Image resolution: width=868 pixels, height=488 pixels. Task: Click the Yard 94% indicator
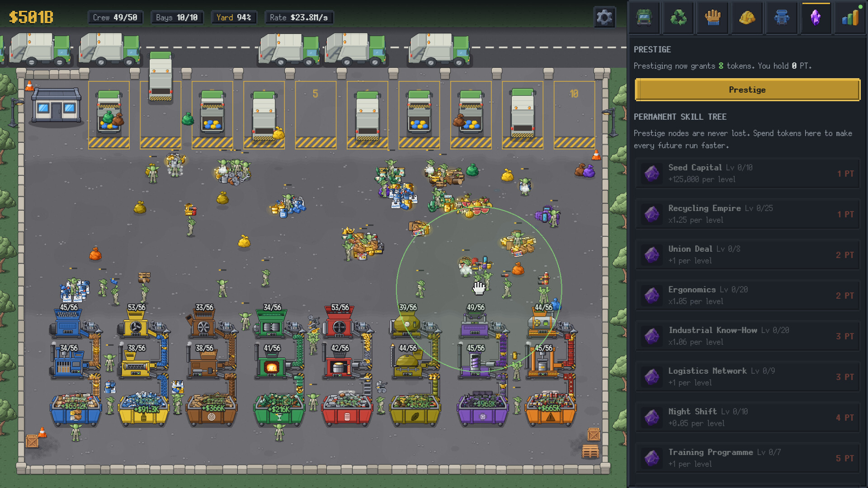pos(234,18)
